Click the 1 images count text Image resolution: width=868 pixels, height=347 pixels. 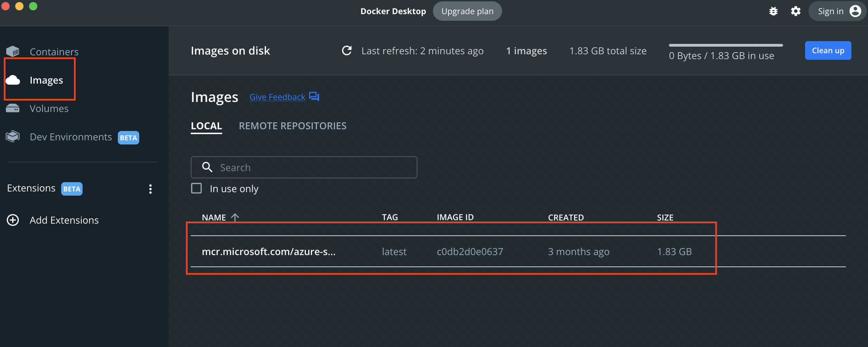[527, 51]
